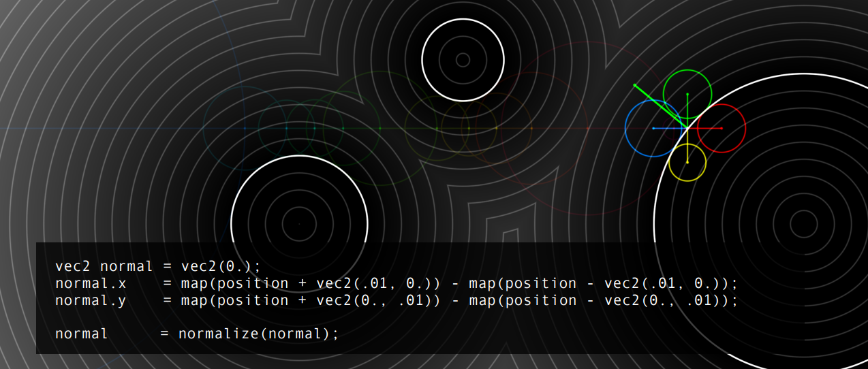Click the bright yellow sample circle
The height and width of the screenshot is (369, 868).
[x=687, y=162]
